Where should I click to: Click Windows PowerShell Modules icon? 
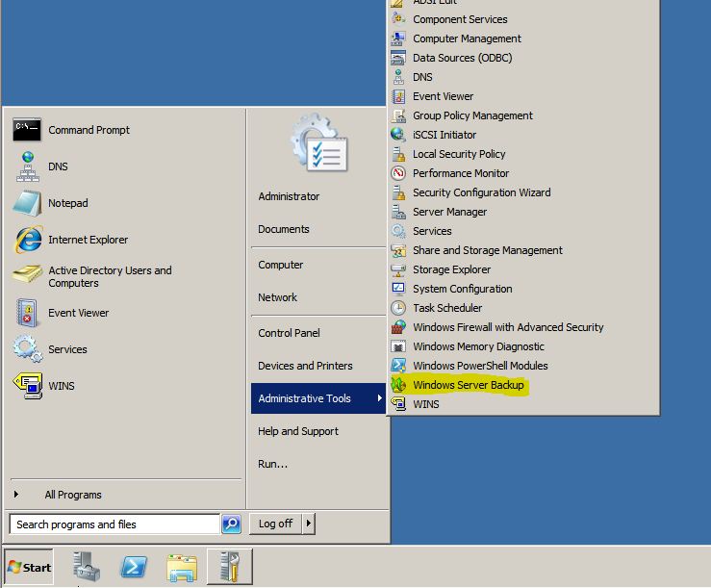tap(398, 366)
